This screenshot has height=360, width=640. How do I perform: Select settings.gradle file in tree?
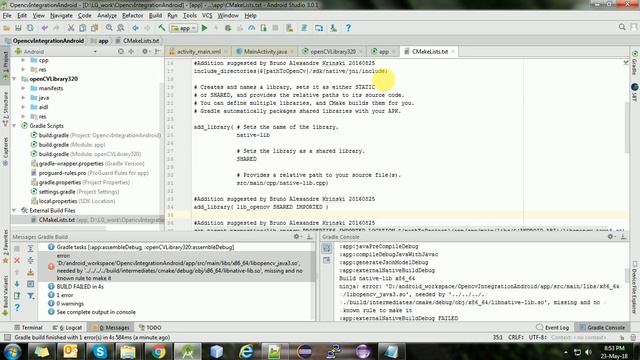pyautogui.click(x=75, y=191)
